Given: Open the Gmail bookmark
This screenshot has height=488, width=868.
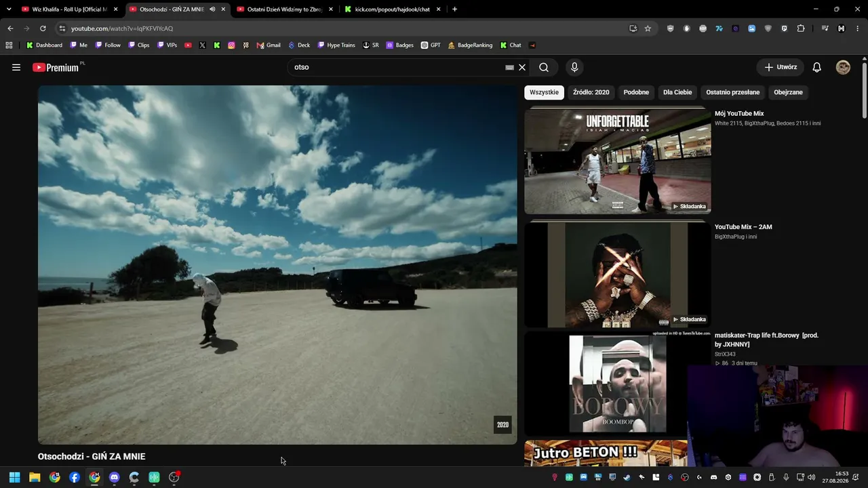Looking at the screenshot, I should 269,45.
